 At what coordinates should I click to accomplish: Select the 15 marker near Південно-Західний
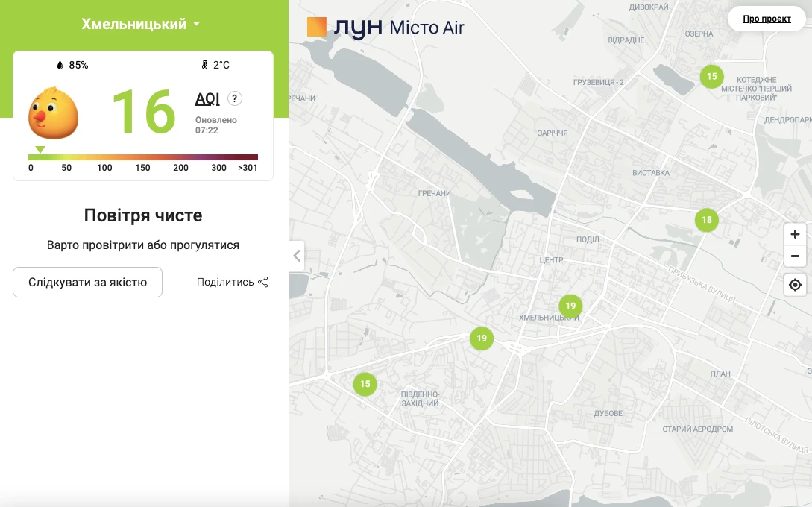tap(365, 384)
